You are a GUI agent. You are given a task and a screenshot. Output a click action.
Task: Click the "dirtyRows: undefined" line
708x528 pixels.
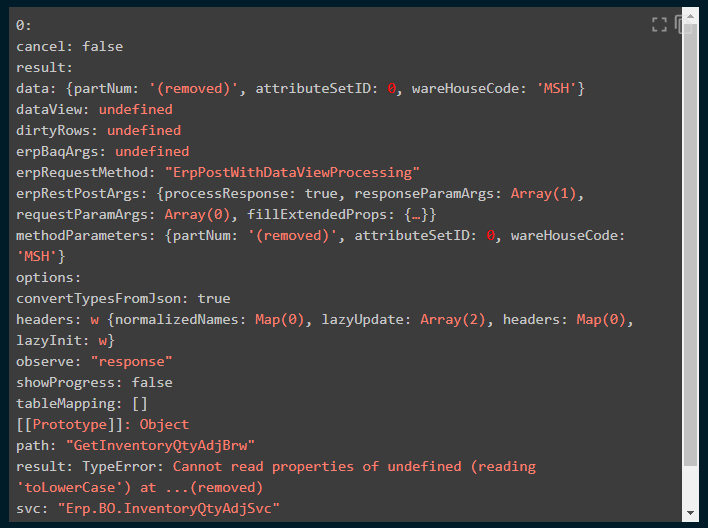click(x=98, y=131)
